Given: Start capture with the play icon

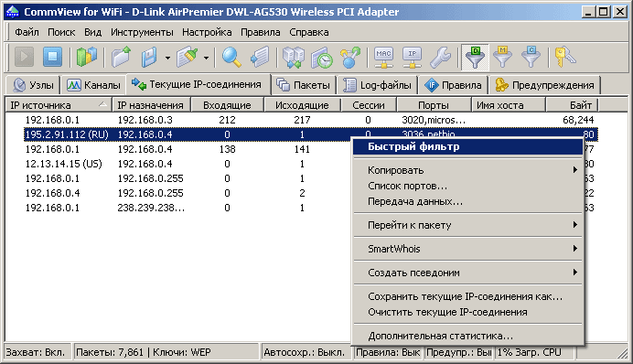Looking at the screenshot, I should (x=24, y=57).
